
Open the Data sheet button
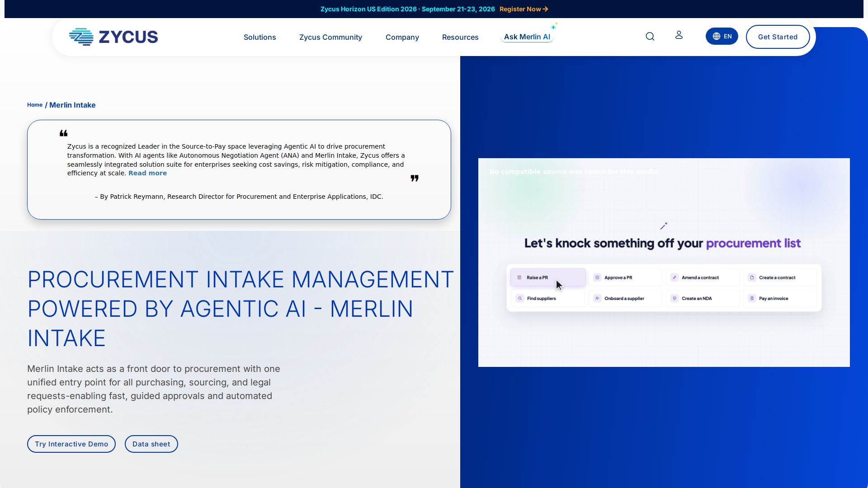pos(151,444)
